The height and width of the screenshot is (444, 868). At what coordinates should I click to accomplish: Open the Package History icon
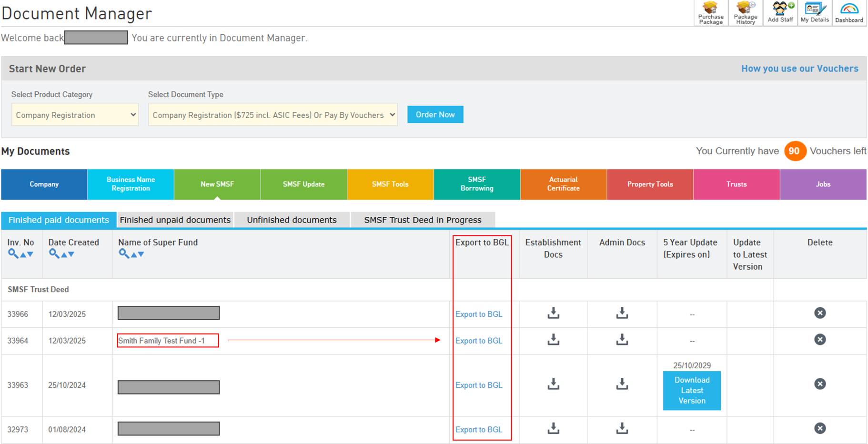(745, 13)
